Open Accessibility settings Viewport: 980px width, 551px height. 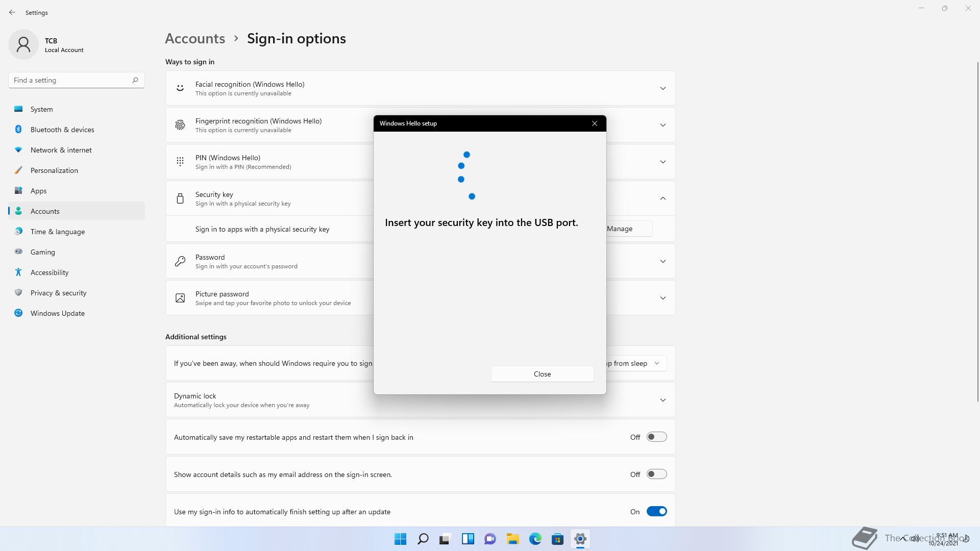tap(77, 272)
